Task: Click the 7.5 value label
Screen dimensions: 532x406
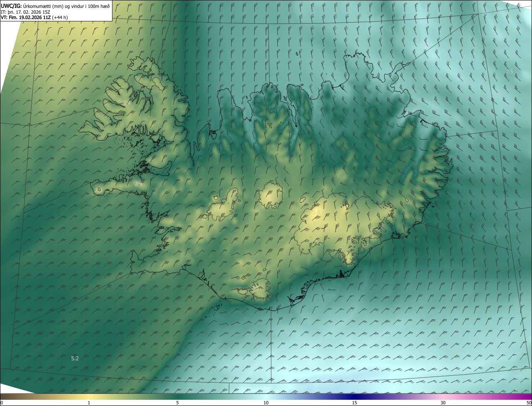Action: point(510,72)
